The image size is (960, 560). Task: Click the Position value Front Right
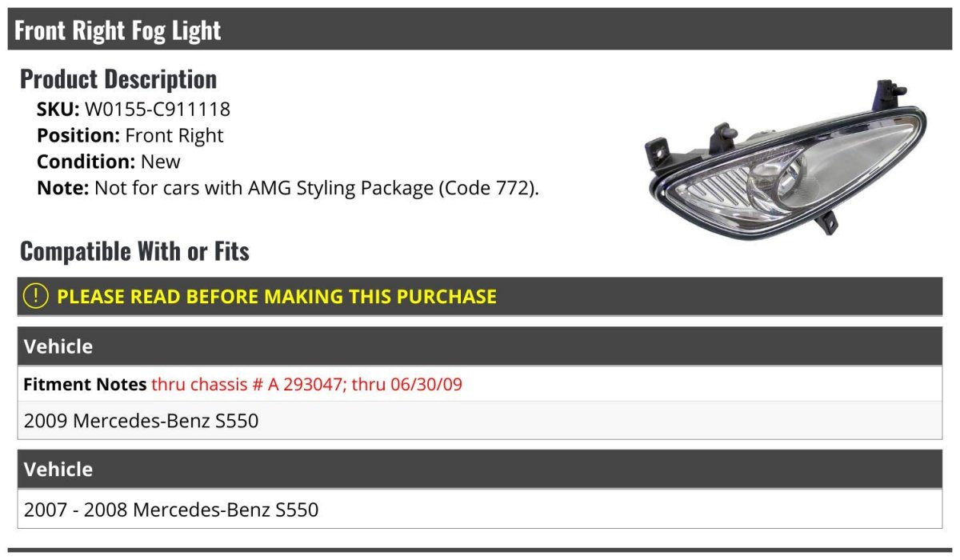click(x=174, y=135)
